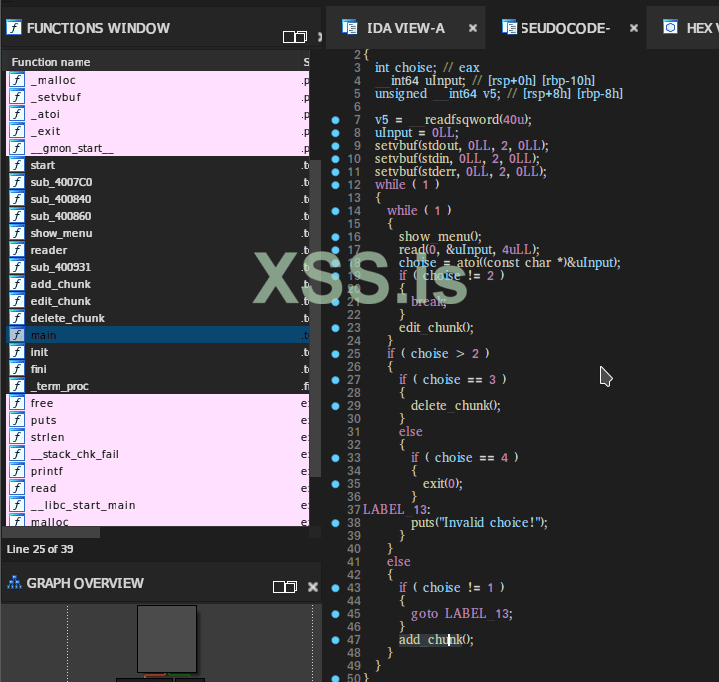Click the "Invalid choice!" string literal
This screenshot has width=719, height=682.
coord(488,522)
